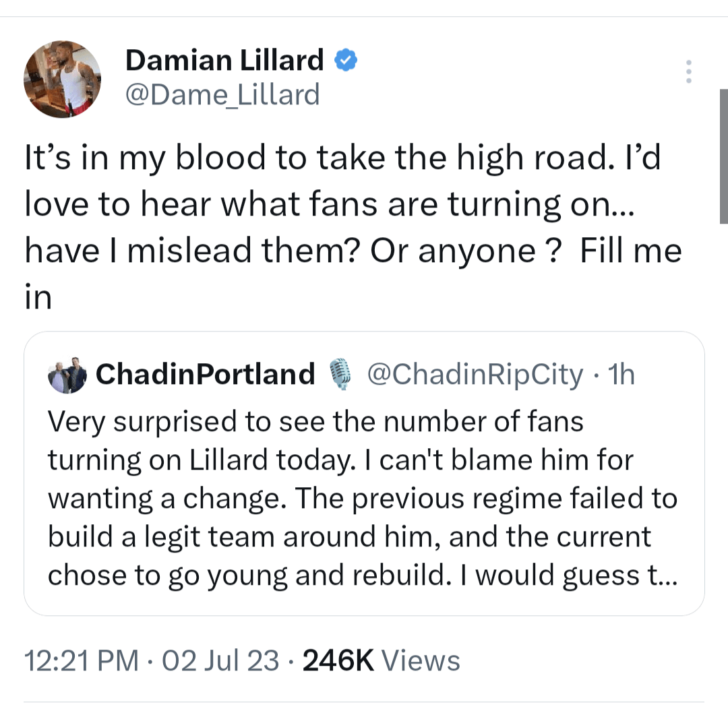Click the 1h timestamp on quoted tweet

coord(620,374)
